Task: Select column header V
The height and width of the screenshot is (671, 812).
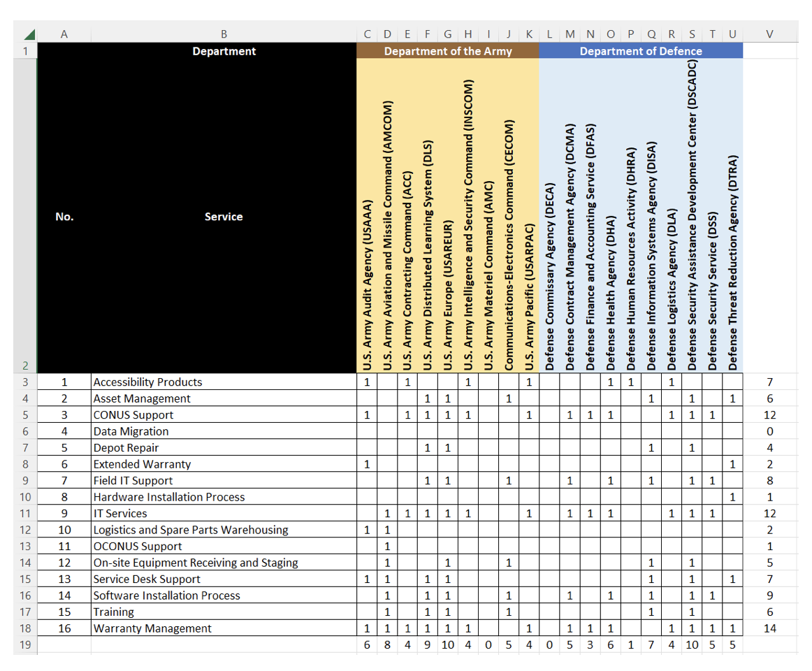Action: coord(770,34)
